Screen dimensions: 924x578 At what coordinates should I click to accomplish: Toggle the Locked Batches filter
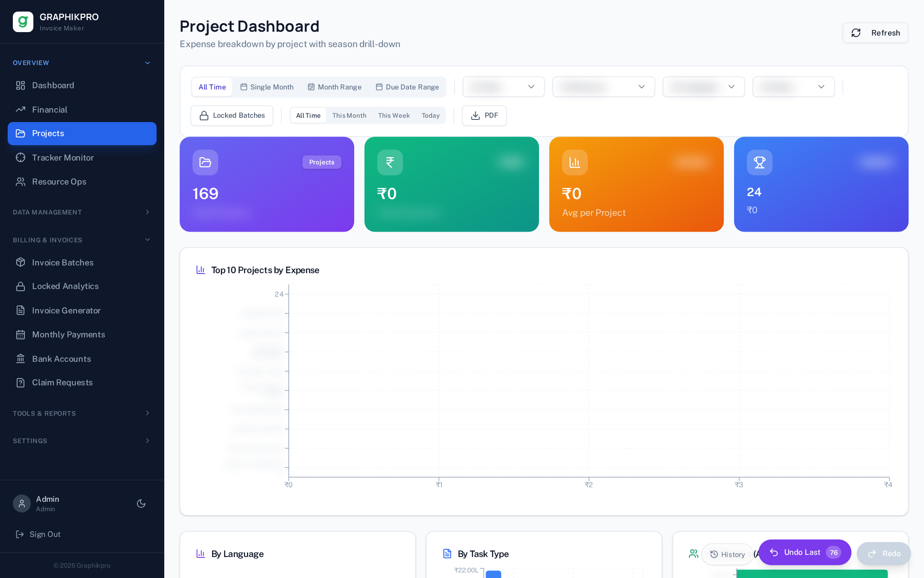pos(232,116)
